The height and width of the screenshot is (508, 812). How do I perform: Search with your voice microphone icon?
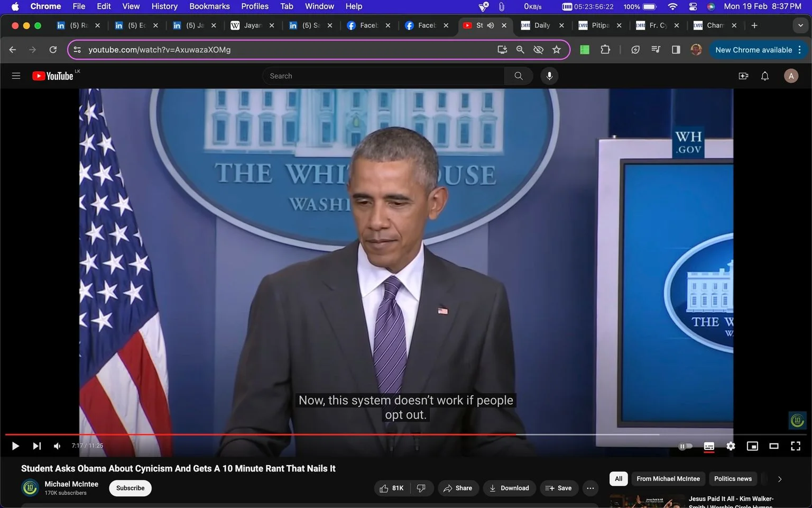(x=549, y=76)
